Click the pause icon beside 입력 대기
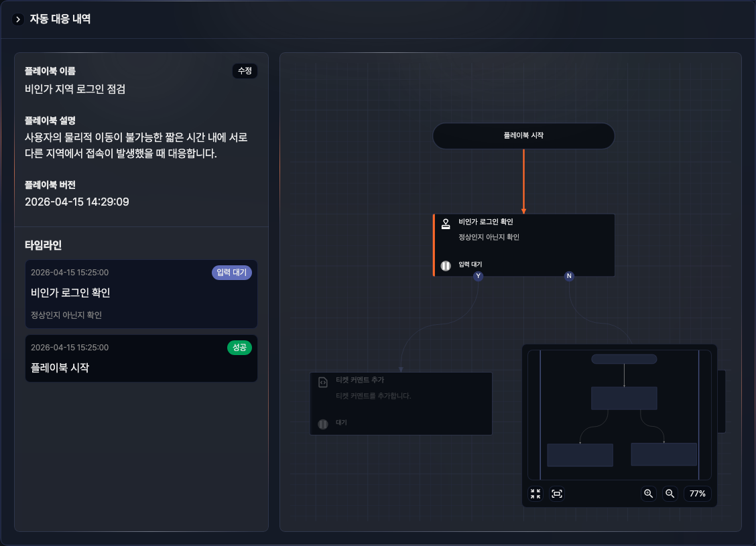 [x=446, y=265]
